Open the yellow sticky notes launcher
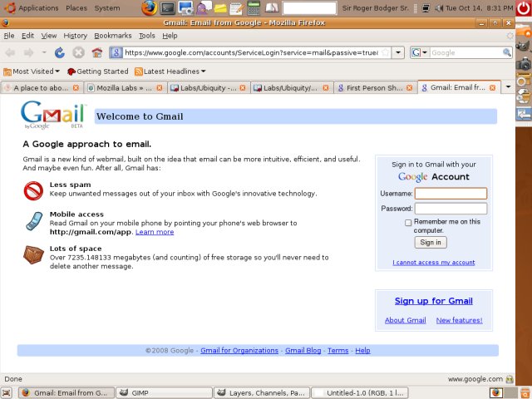532x399 pixels. pyautogui.click(x=220, y=8)
